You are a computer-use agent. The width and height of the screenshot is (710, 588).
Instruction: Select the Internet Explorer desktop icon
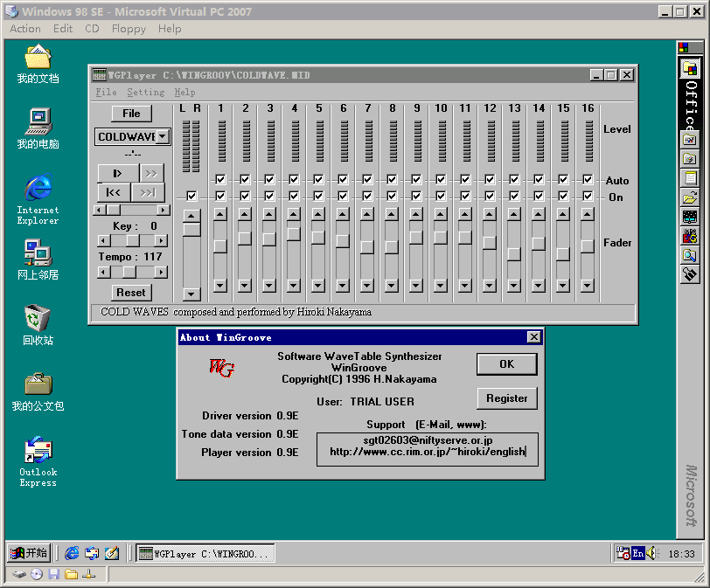(38, 199)
